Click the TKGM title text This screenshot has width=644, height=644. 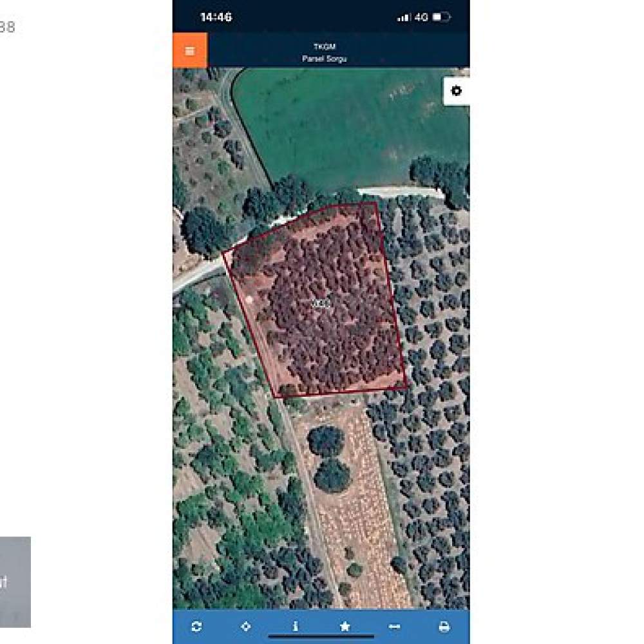(x=325, y=47)
